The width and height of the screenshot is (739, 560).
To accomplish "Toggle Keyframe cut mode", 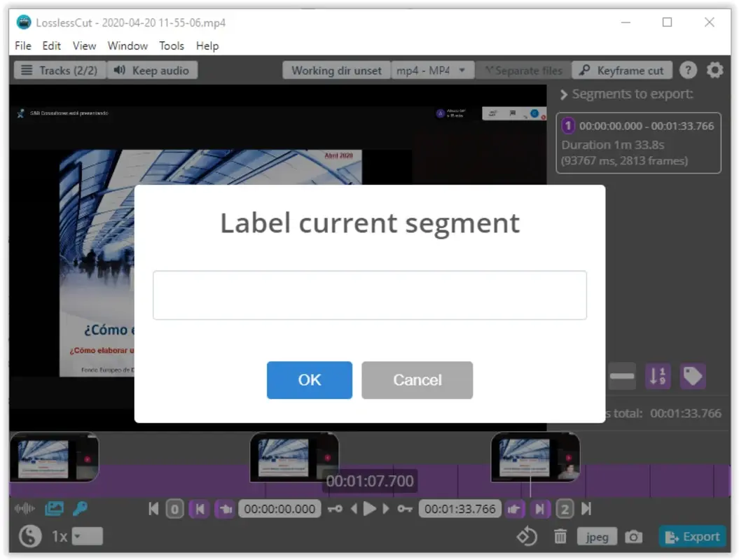I will pyautogui.click(x=622, y=69).
